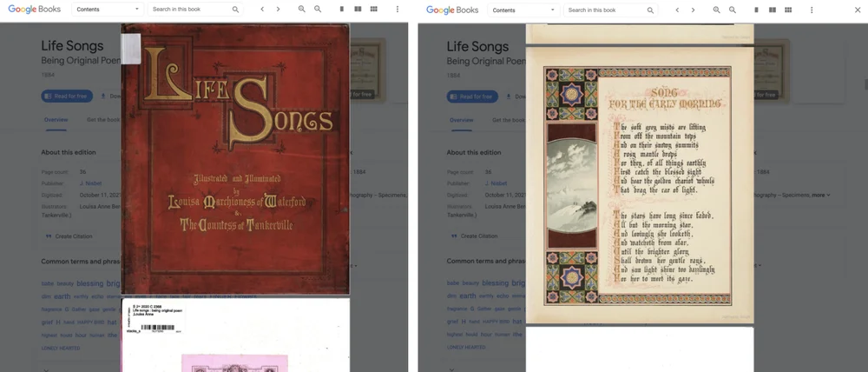Click 'earth' common term in left window
Screen dimensions: 868x372
point(62,296)
